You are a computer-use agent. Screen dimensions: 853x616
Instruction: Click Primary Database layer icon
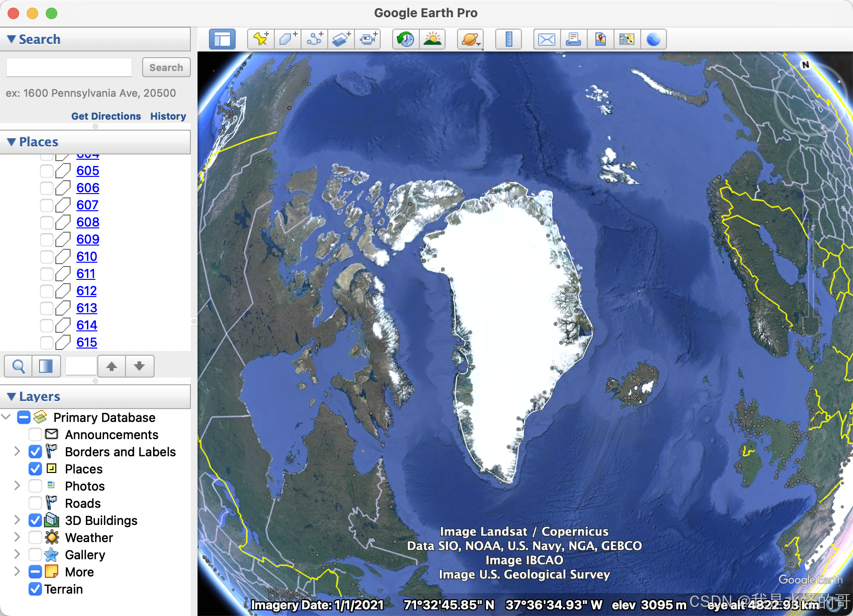[41, 417]
